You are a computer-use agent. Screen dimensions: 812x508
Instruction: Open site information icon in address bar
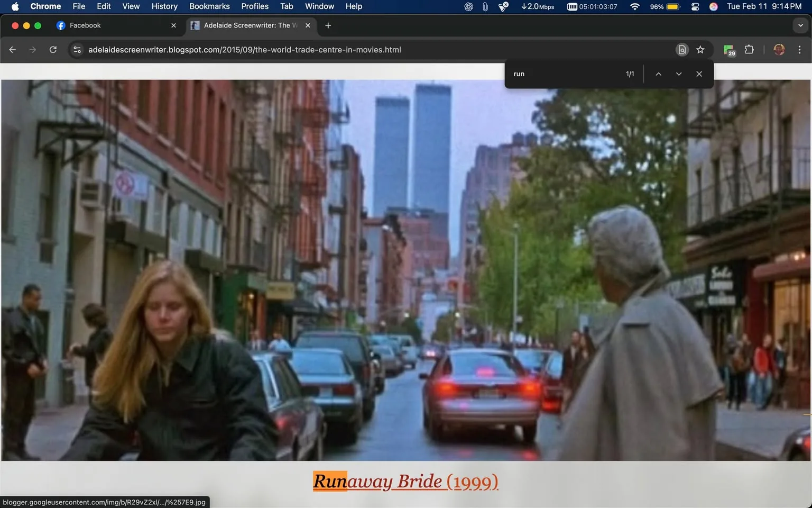(77, 49)
